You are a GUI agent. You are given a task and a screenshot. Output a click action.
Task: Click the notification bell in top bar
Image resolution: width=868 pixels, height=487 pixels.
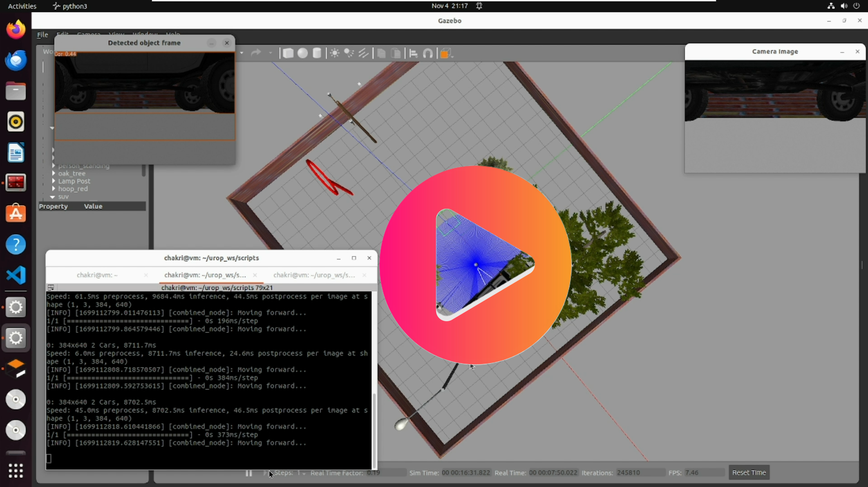coord(479,6)
